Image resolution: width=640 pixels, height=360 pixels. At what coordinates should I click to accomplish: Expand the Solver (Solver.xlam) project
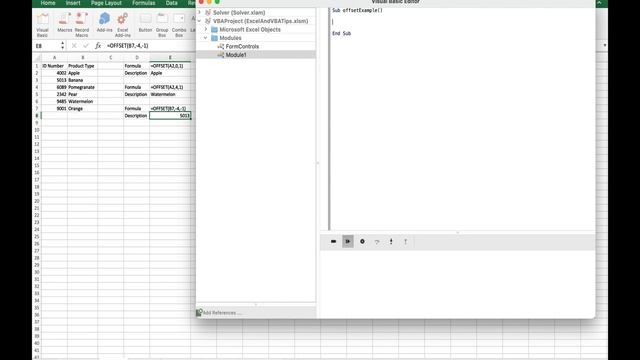[x=200, y=13]
